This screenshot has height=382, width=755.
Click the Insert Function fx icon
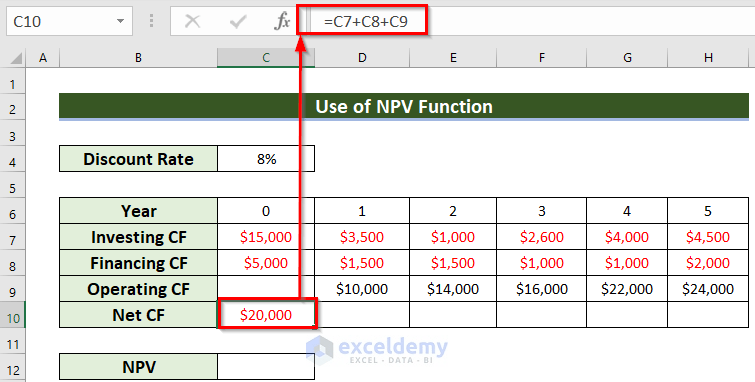coord(282,21)
